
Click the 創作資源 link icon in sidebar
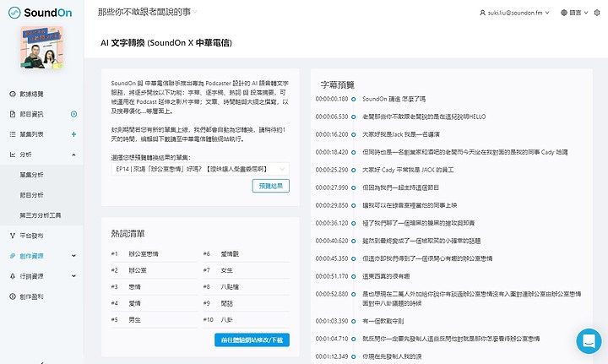[x=13, y=256]
